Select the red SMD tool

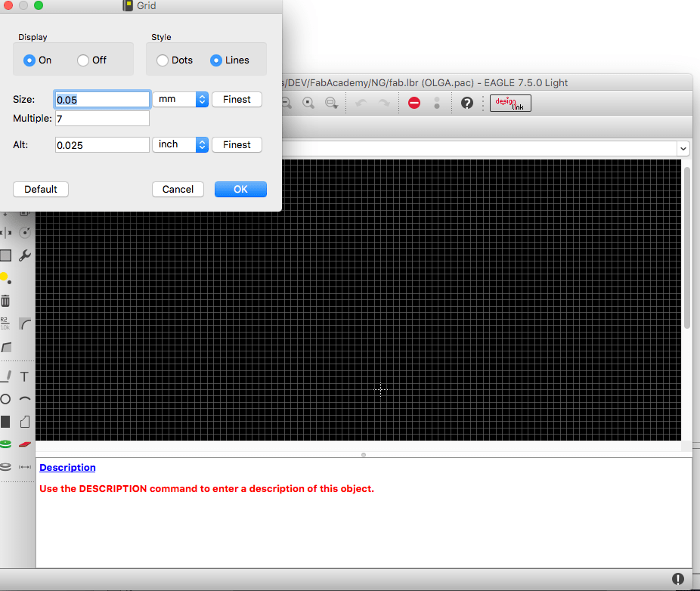[25, 444]
